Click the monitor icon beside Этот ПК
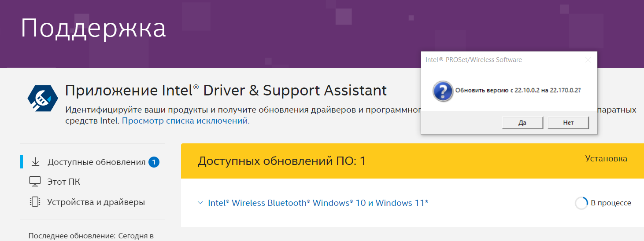 (35, 182)
